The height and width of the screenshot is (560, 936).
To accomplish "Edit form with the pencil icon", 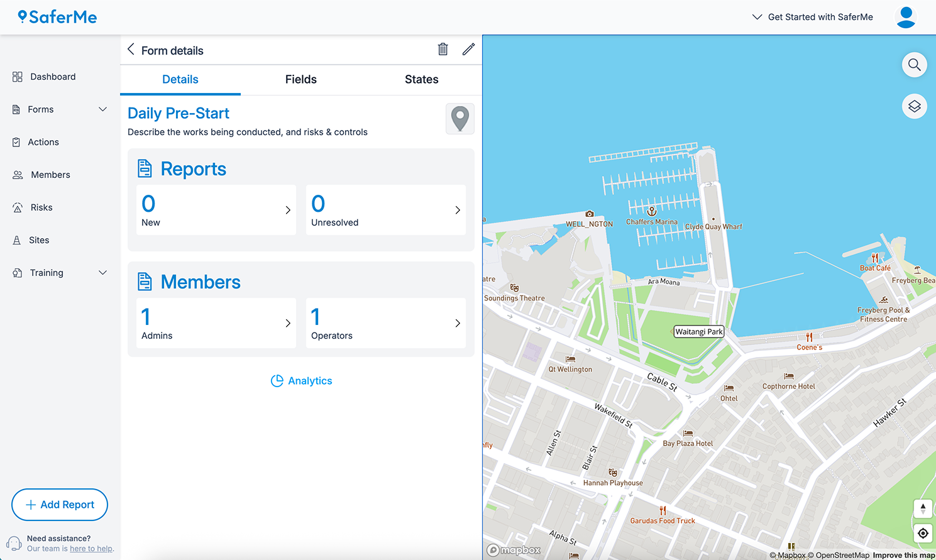I will (x=468, y=50).
